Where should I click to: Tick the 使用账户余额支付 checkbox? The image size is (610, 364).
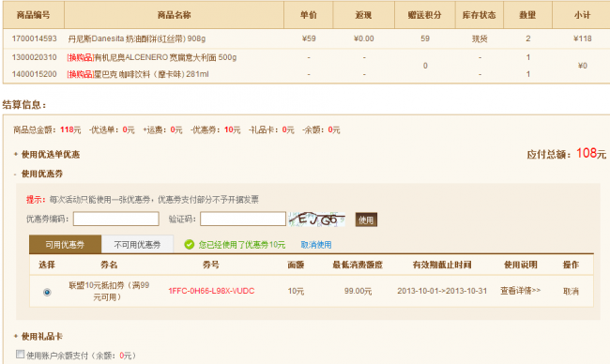20,354
